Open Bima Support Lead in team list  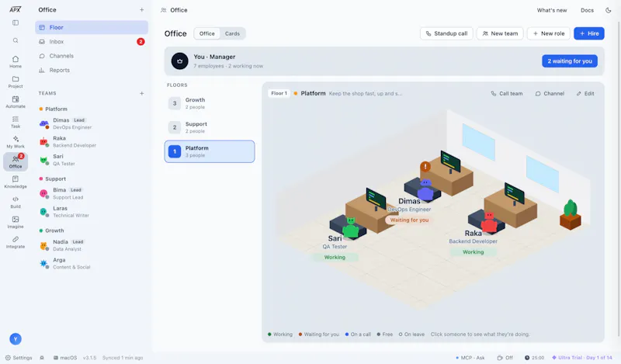click(x=92, y=193)
